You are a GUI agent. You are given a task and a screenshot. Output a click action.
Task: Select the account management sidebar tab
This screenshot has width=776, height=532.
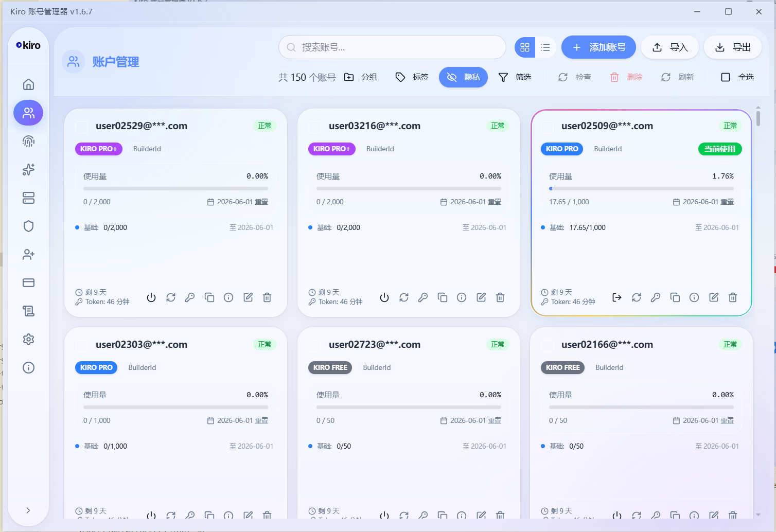point(28,113)
